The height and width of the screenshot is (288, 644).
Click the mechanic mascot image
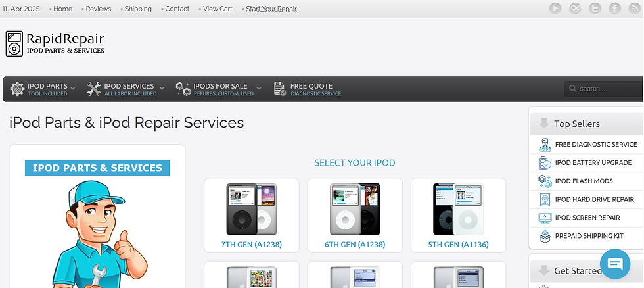100,234
